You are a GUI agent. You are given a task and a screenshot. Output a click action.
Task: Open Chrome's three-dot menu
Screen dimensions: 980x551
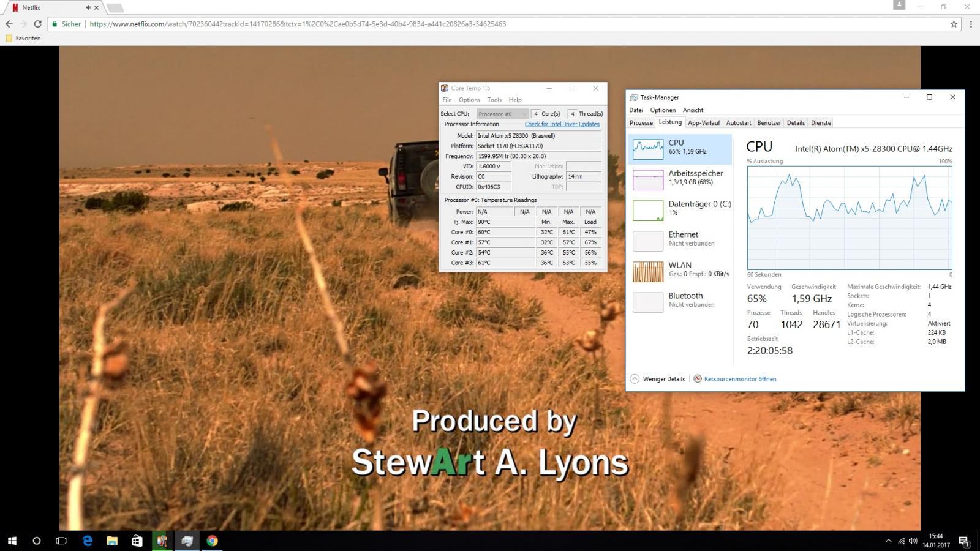[971, 24]
